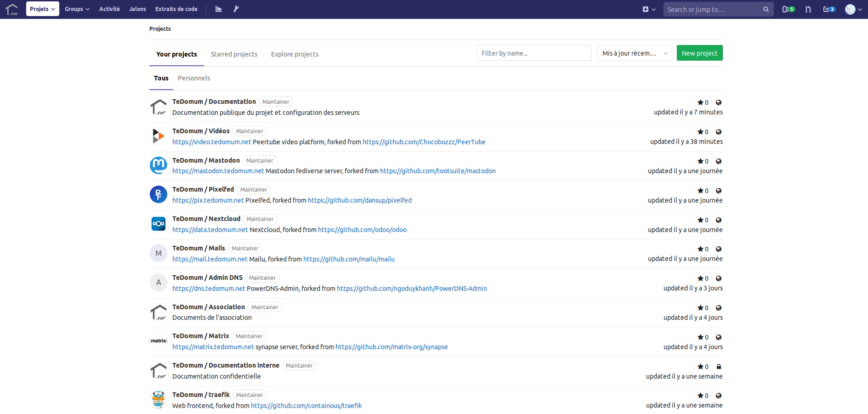Click the green New project button
868x414 pixels.
699,53
